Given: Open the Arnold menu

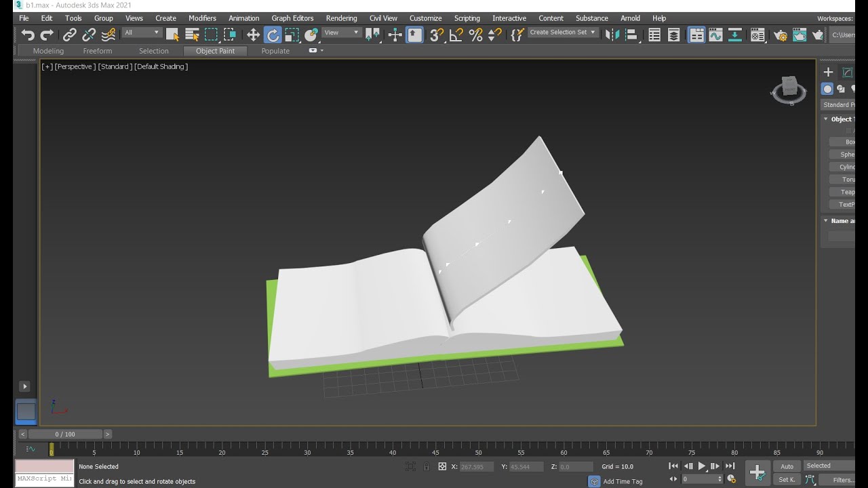Looking at the screenshot, I should click(630, 18).
